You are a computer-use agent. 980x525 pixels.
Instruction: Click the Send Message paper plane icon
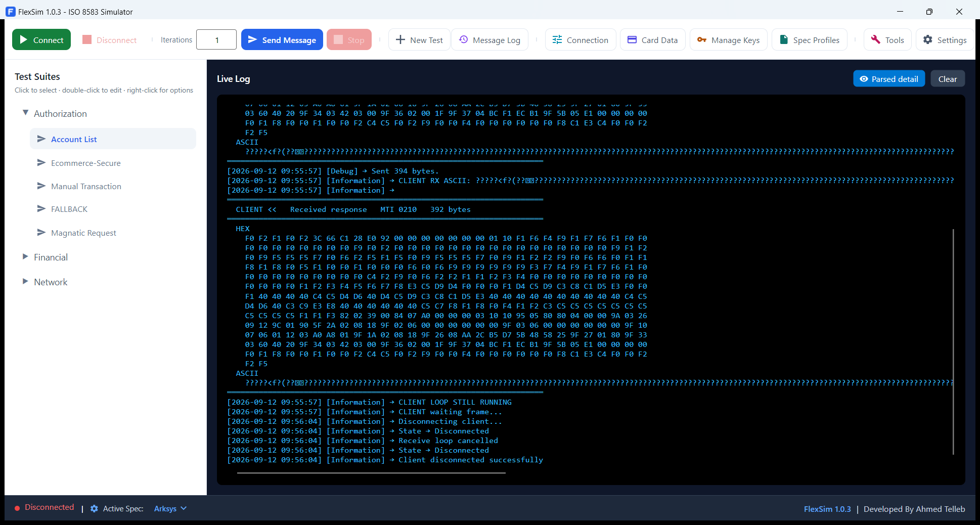tap(253, 39)
